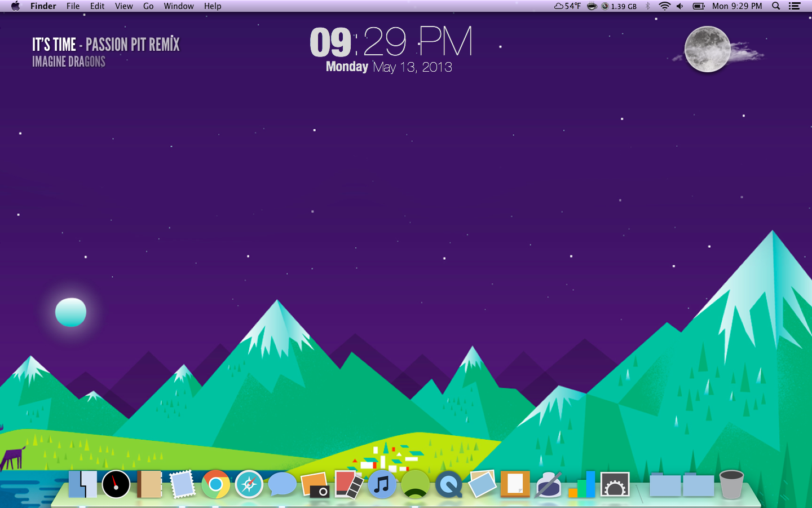Open Spotlight search magnifier
This screenshot has width=812, height=508.
(776, 6)
